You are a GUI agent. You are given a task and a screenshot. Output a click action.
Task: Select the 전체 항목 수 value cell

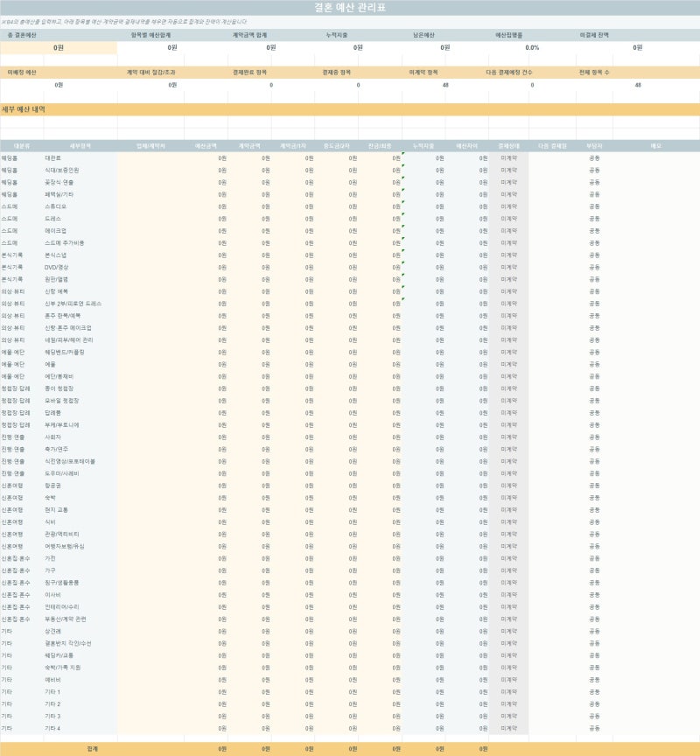[638, 85]
